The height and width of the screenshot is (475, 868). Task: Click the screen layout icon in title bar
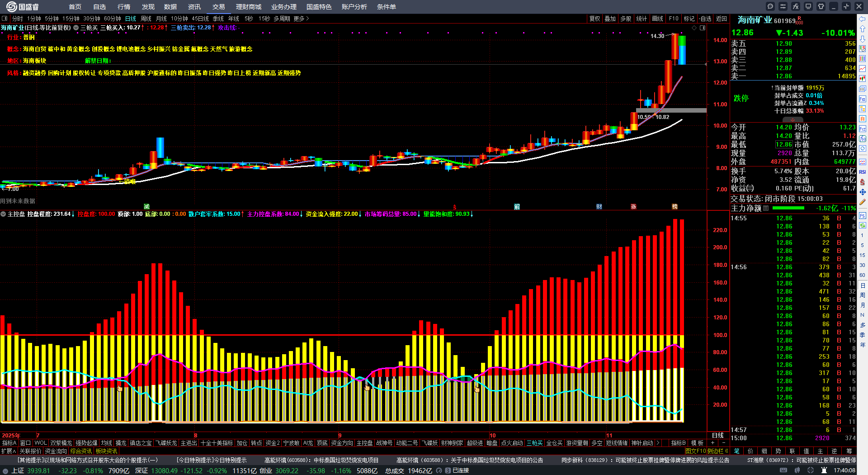click(x=808, y=6)
